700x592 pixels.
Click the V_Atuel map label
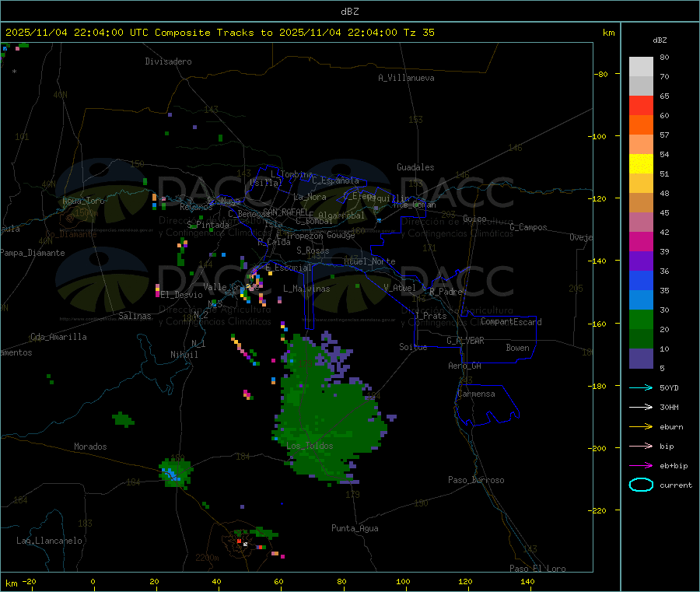400,288
